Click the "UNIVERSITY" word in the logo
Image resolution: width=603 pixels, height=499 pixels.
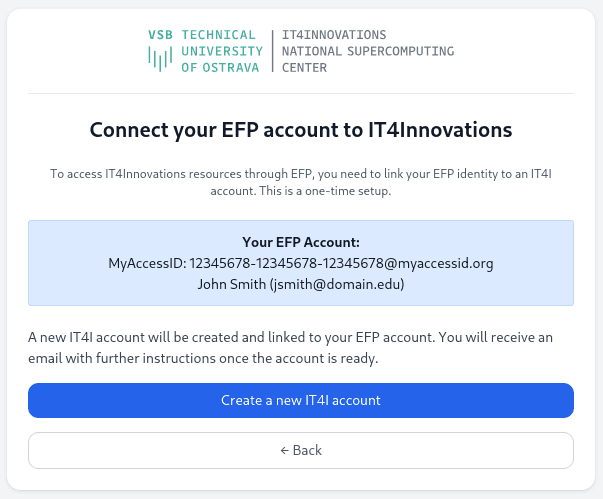[x=221, y=51]
